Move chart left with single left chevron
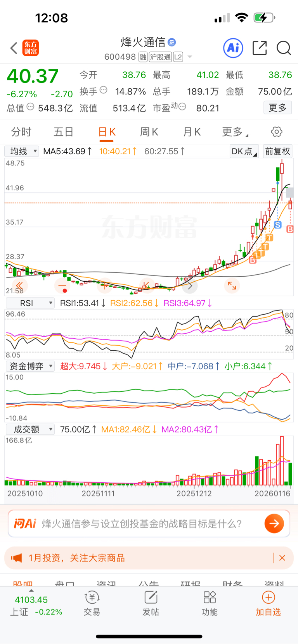The height and width of the screenshot is (644, 298). [x=147, y=286]
